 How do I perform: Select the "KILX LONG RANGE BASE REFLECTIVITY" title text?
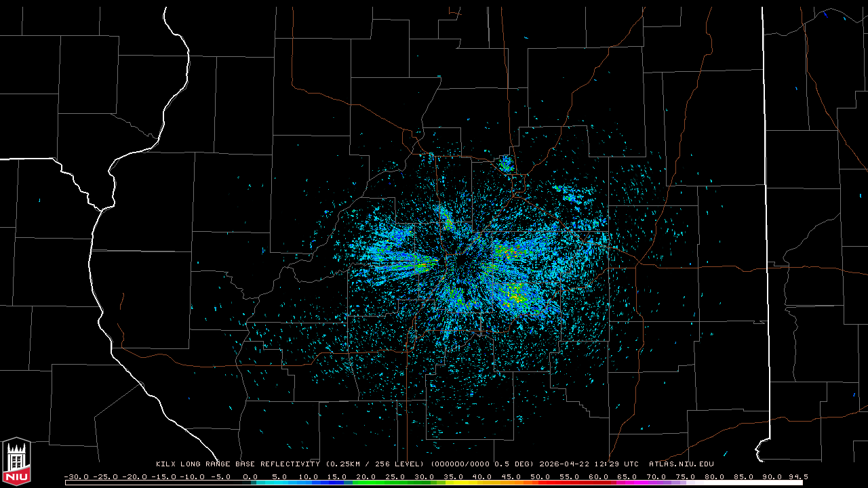point(238,464)
